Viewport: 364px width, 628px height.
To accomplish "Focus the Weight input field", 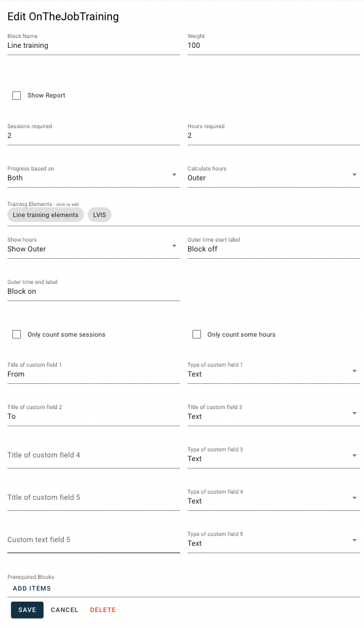I will point(274,45).
